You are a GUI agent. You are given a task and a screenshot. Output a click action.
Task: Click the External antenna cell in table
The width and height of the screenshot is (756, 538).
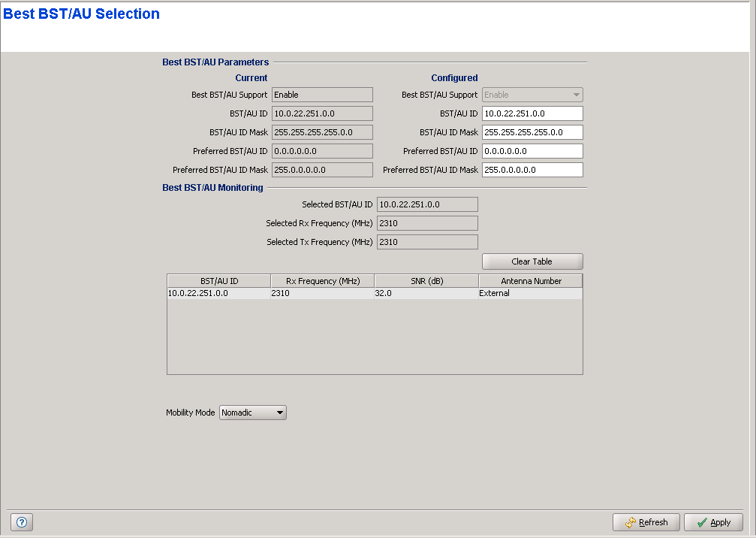pos(530,294)
